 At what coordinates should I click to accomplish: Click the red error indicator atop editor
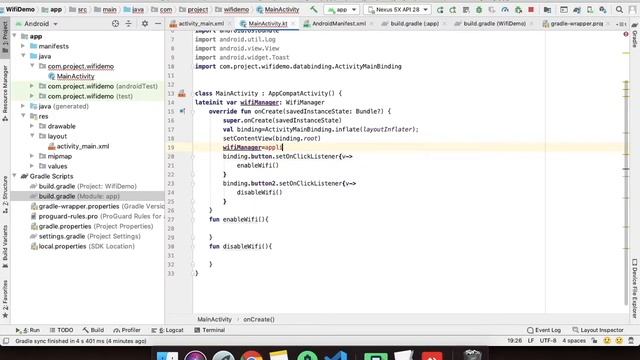pos(626,35)
